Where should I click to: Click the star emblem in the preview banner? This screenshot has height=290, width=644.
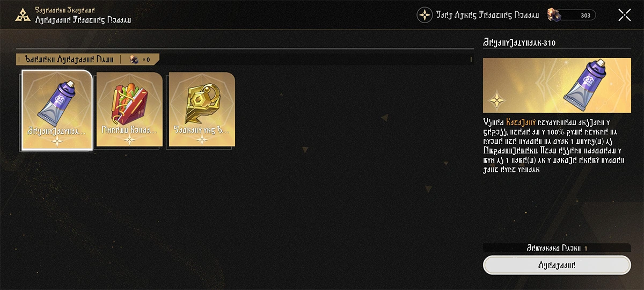pos(497,100)
